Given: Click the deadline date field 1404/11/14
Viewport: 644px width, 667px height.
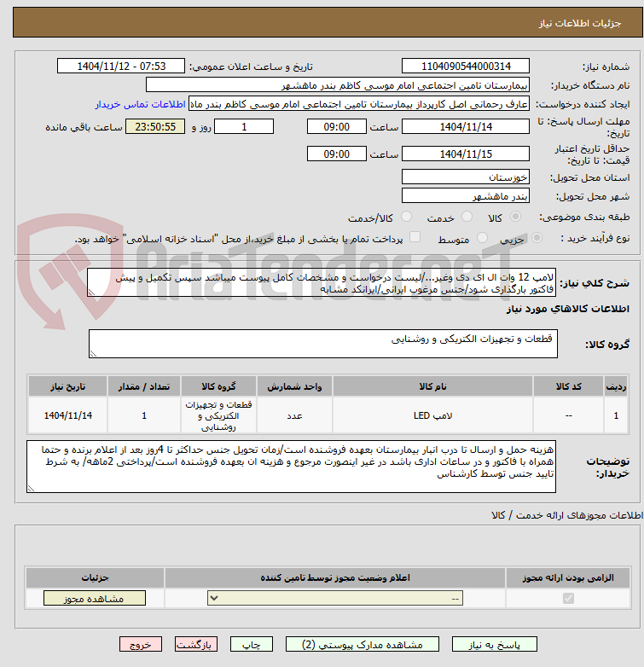Looking at the screenshot, I should [466, 127].
